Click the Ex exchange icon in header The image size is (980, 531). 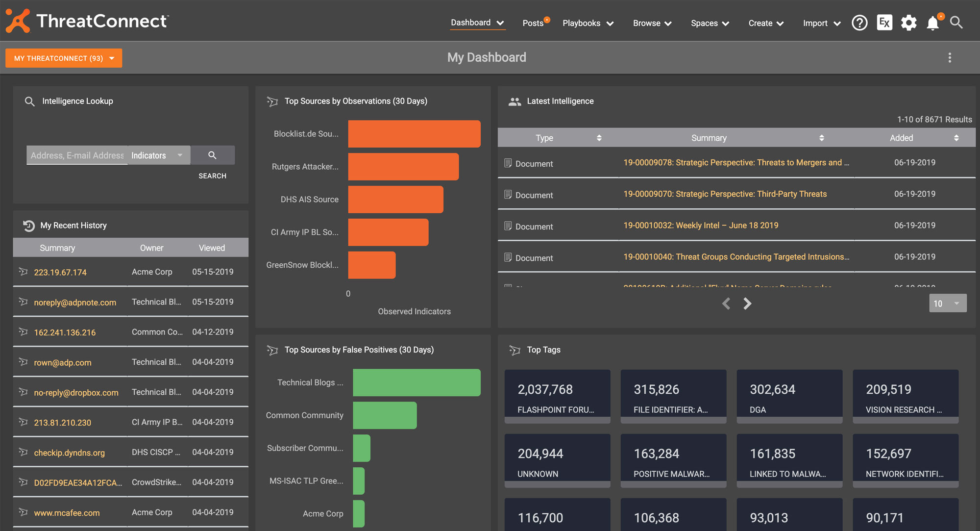pos(884,23)
